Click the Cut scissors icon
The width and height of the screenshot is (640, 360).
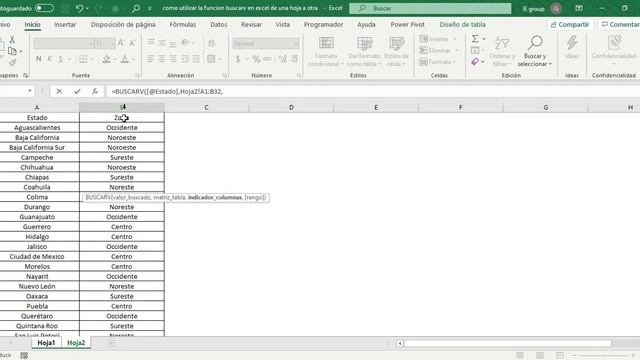point(12,40)
